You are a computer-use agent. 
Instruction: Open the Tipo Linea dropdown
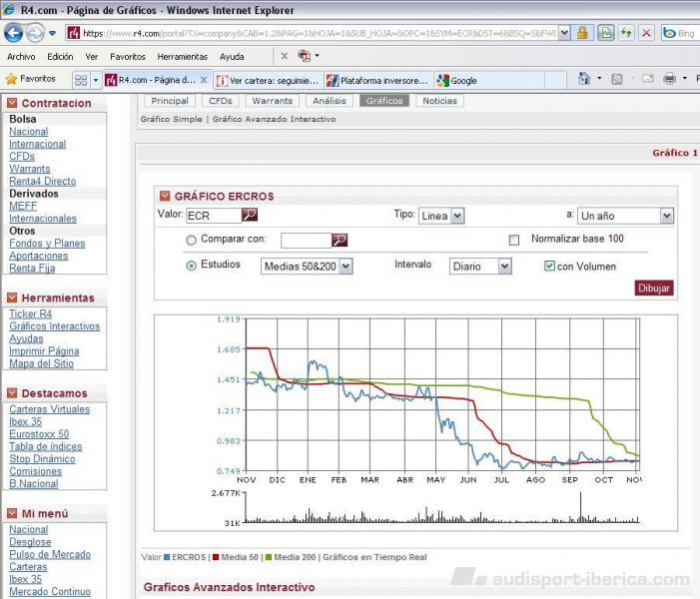click(x=441, y=216)
